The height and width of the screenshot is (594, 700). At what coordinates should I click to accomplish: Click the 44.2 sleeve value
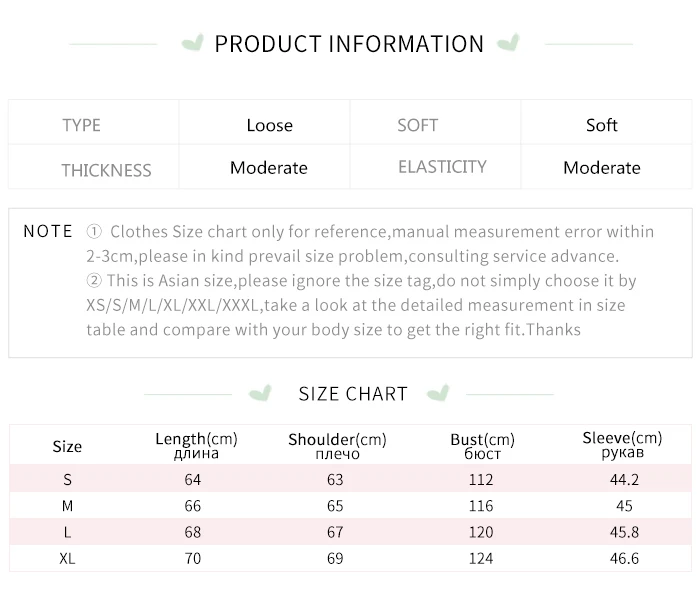(x=623, y=480)
